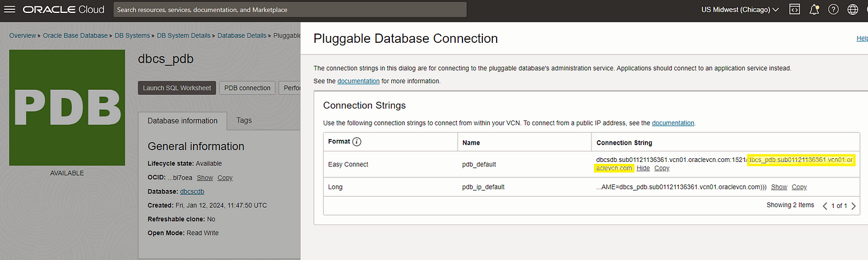Open the language globe icon

pos(854,9)
